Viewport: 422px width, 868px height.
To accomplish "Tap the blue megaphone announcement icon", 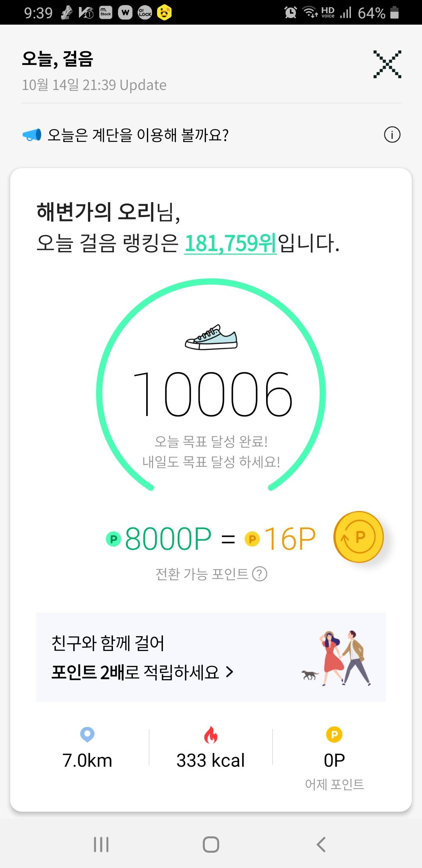I will [x=32, y=135].
